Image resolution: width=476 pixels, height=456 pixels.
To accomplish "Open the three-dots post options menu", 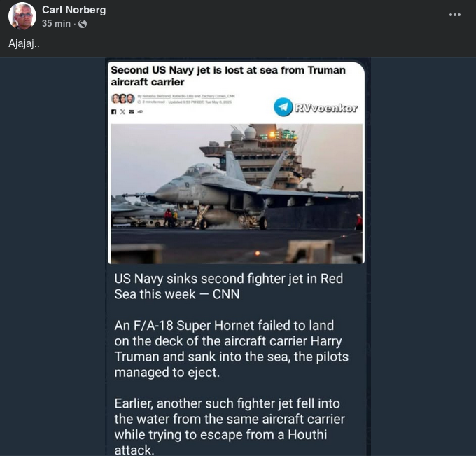I will click(455, 14).
